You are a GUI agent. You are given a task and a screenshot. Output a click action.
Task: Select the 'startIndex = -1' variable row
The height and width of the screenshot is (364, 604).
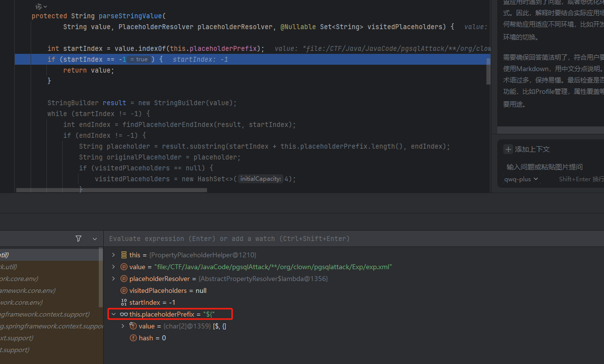354,302
